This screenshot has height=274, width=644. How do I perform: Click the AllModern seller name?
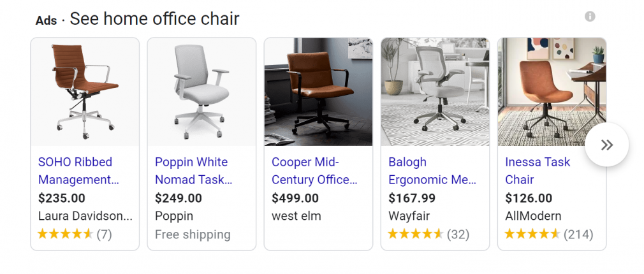click(x=533, y=216)
